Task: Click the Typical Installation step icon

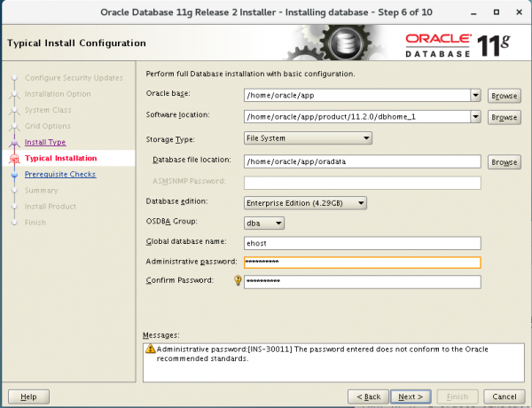Action: click(13, 159)
